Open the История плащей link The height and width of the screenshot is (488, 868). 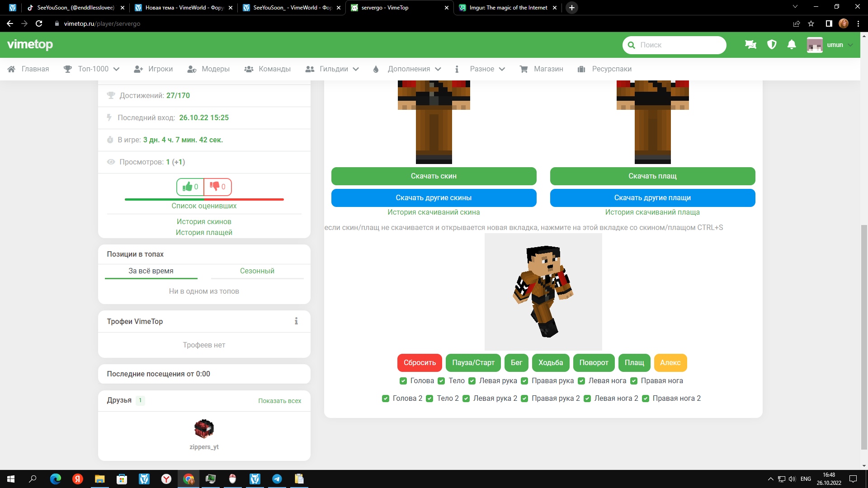click(204, 233)
